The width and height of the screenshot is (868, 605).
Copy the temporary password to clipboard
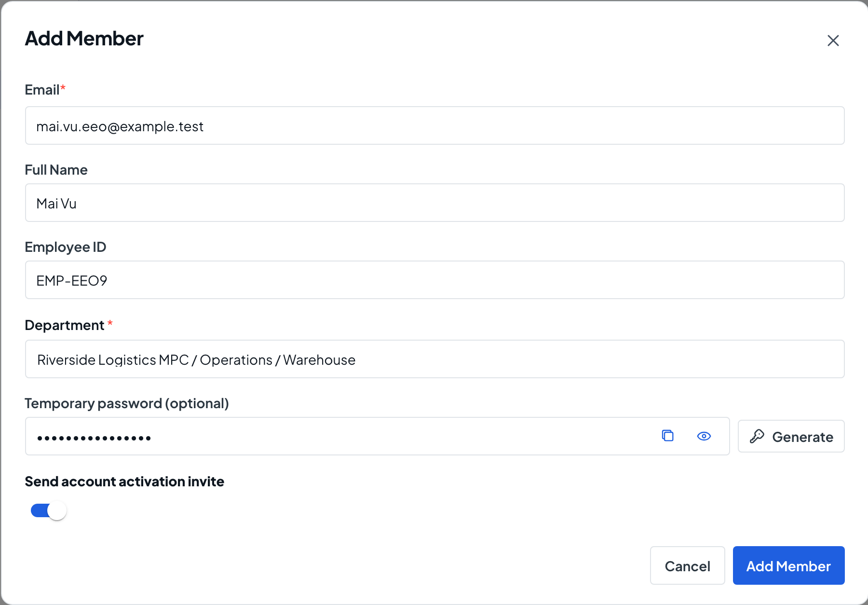click(x=667, y=436)
